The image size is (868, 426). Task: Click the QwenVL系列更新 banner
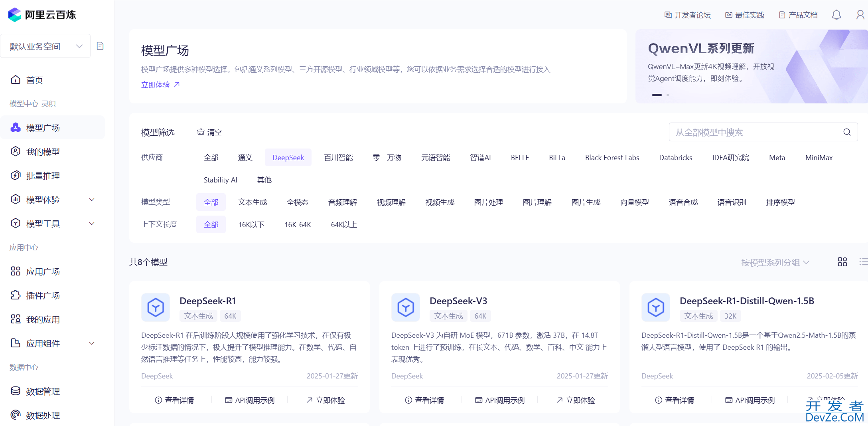pyautogui.click(x=752, y=66)
